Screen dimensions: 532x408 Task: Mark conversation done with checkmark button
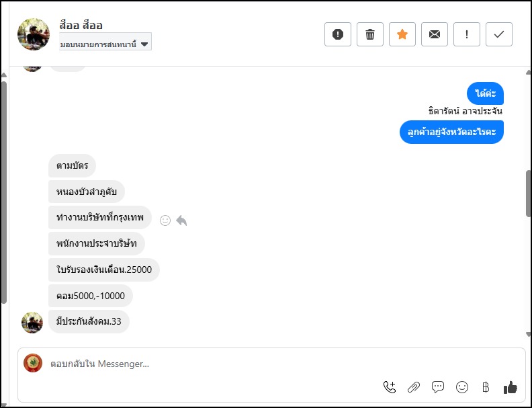(x=499, y=34)
